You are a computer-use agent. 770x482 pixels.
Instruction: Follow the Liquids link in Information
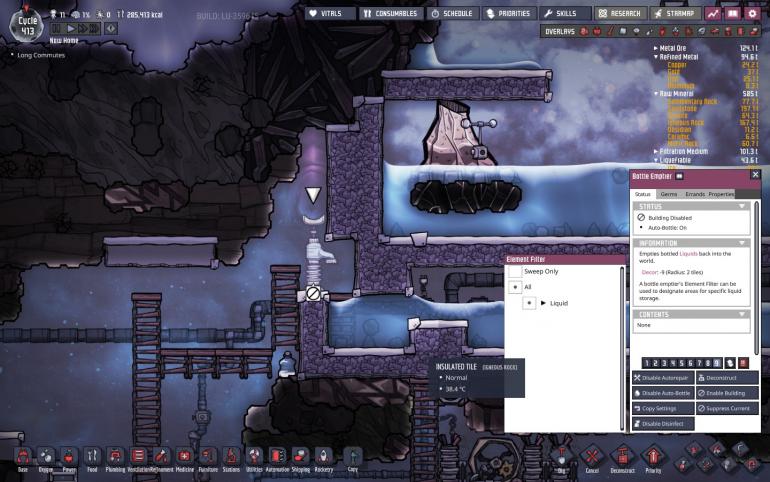coord(688,254)
